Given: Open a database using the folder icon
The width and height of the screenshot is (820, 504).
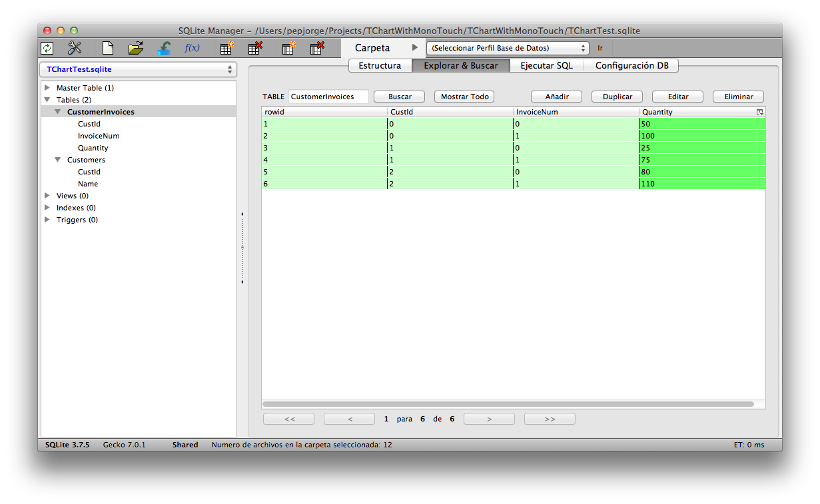Looking at the screenshot, I should coord(136,48).
